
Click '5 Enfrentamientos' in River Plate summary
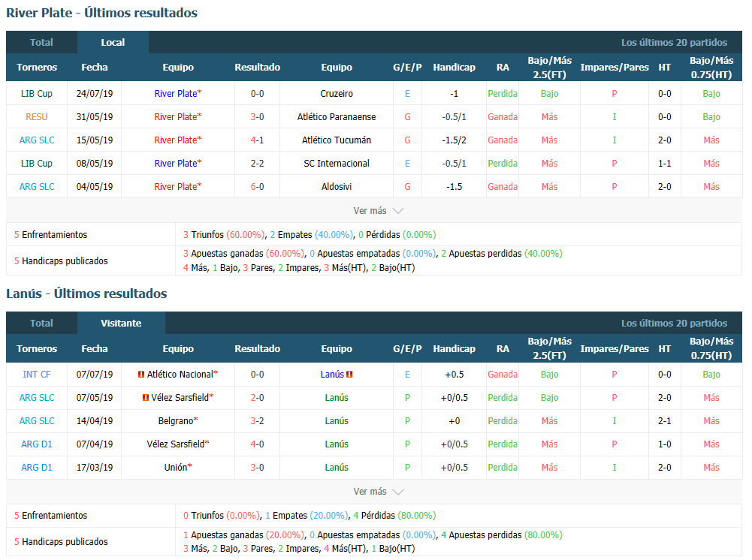pyautogui.click(x=51, y=235)
